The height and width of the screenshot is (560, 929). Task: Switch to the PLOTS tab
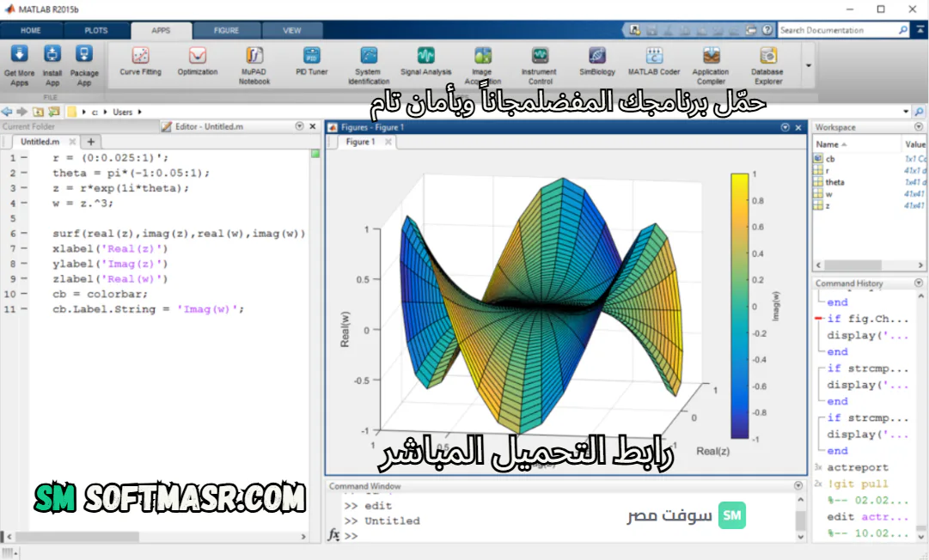click(x=96, y=31)
